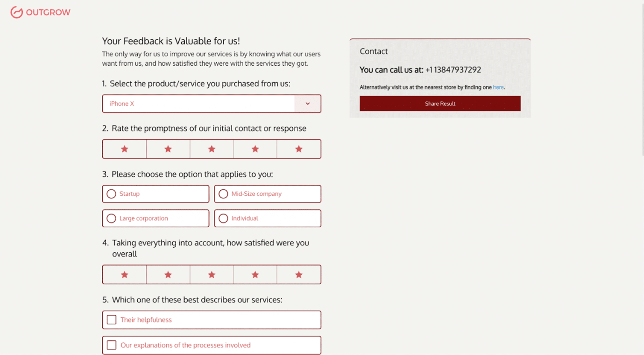Click the Outgrow logo
Screen dimensions: 644x355
click(x=40, y=13)
